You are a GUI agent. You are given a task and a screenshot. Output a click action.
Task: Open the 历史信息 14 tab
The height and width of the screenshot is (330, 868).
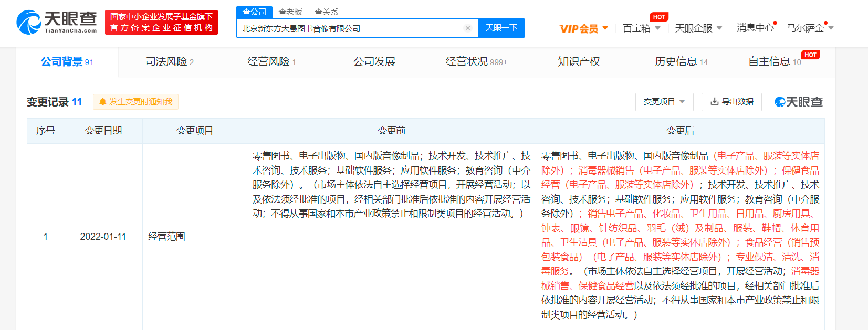pos(681,62)
